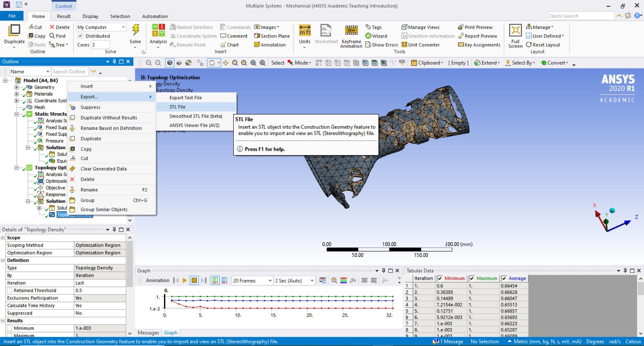The height and width of the screenshot is (346, 644).
Task: Expand the Geometry tree node
Action: coord(16,87)
